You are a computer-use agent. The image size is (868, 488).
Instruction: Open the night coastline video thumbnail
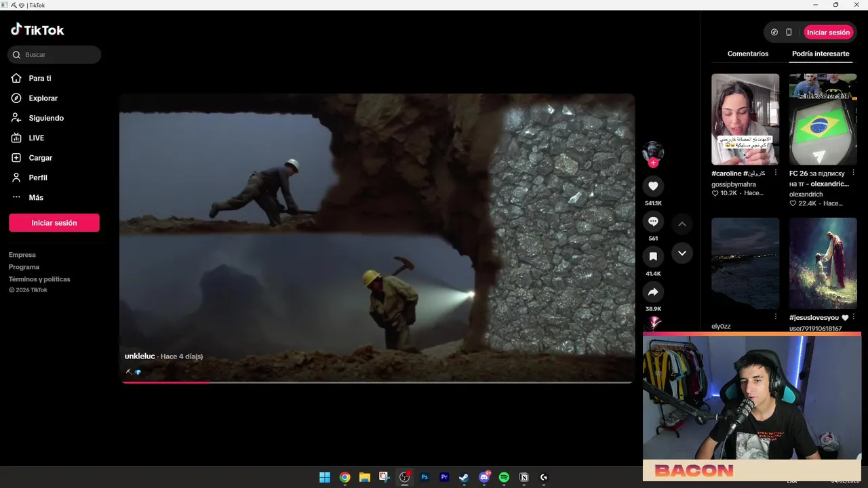click(745, 263)
